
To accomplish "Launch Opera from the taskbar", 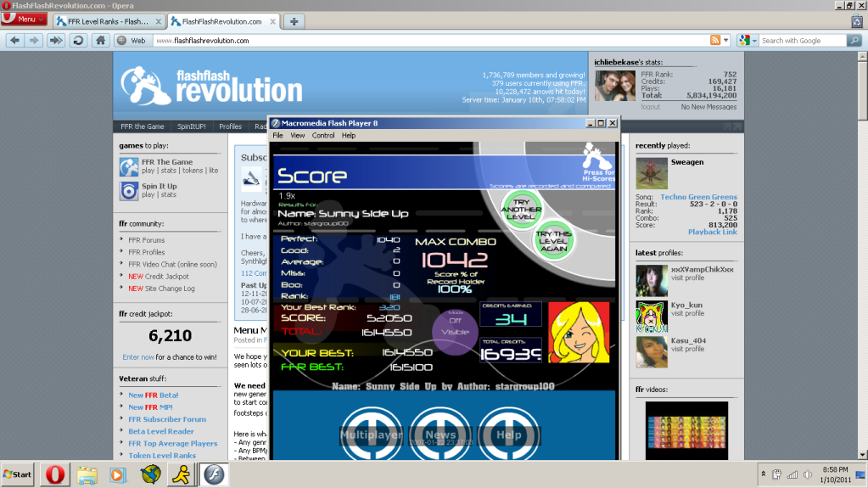I will 56,473.
